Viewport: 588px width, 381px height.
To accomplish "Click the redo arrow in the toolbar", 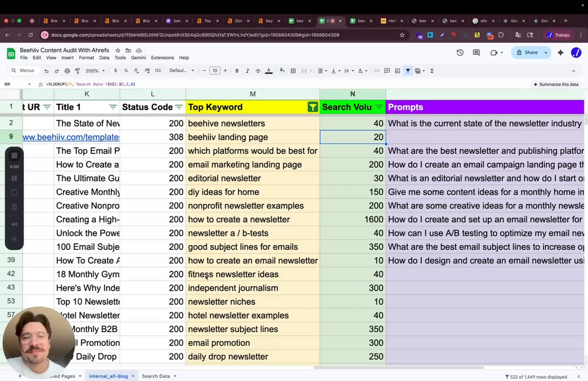I will (x=57, y=71).
